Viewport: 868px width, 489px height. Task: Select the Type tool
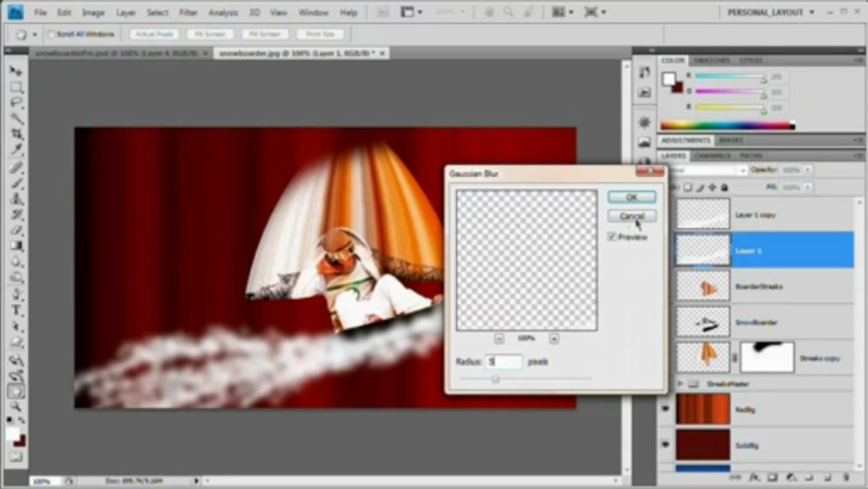coord(16,311)
